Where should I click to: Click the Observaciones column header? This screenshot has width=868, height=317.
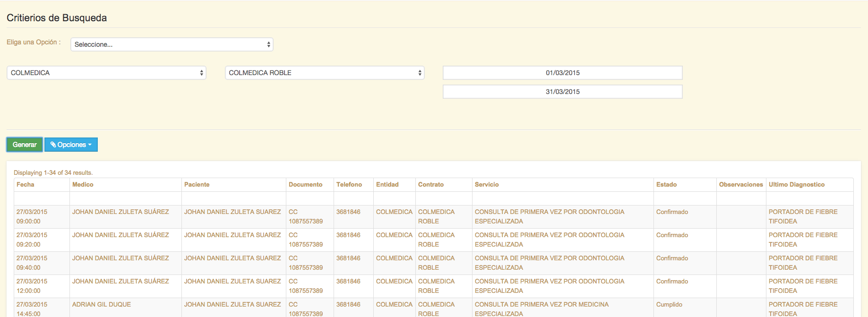pyautogui.click(x=741, y=185)
